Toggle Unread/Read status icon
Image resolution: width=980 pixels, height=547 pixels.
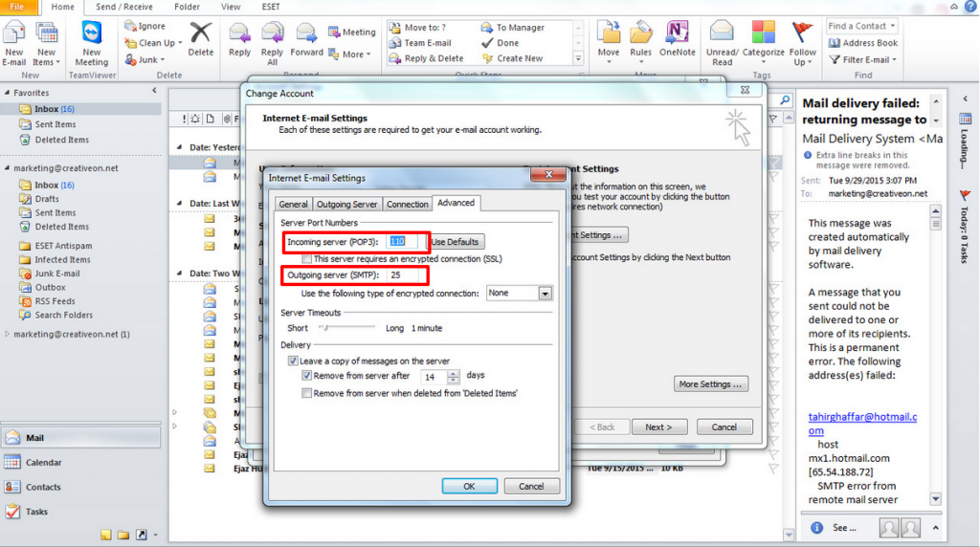(722, 44)
